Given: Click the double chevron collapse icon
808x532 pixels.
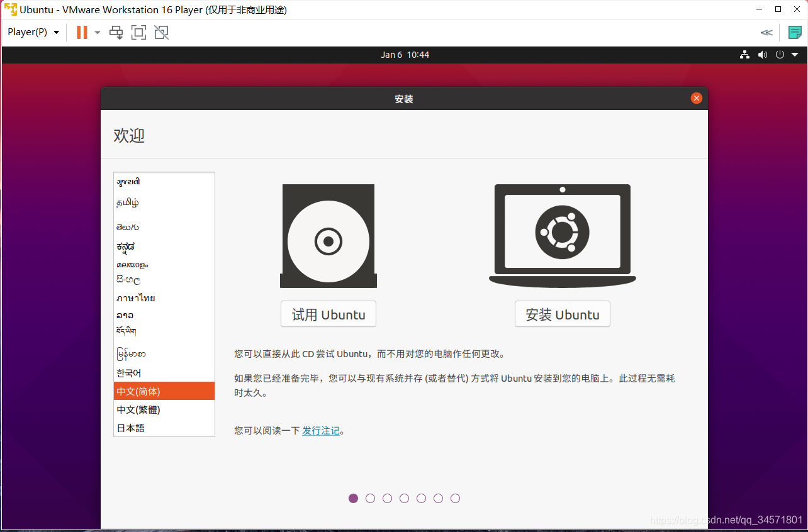Looking at the screenshot, I should pyautogui.click(x=766, y=33).
